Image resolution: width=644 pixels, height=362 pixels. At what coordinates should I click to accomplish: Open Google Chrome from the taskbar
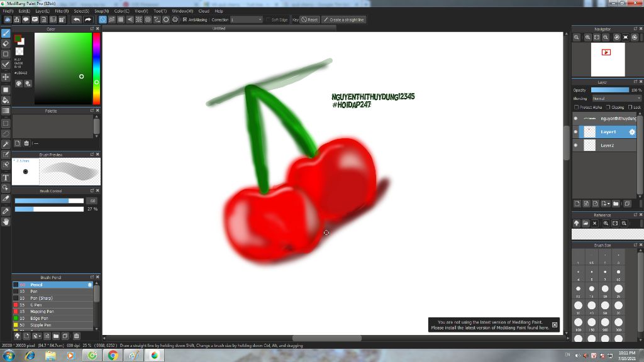(x=113, y=356)
